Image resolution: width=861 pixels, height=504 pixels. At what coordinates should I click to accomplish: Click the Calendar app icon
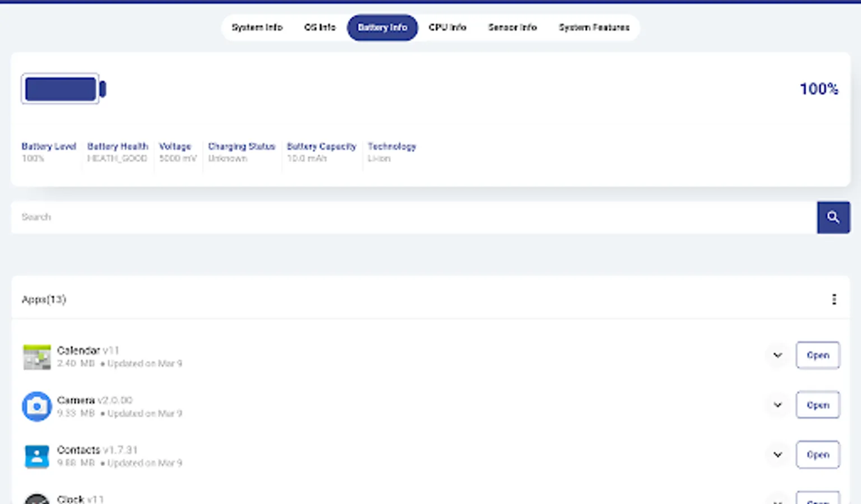click(36, 356)
